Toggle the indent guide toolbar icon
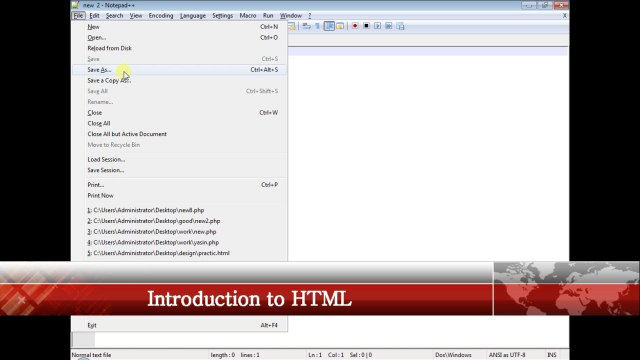The height and width of the screenshot is (360, 640). (329, 26)
